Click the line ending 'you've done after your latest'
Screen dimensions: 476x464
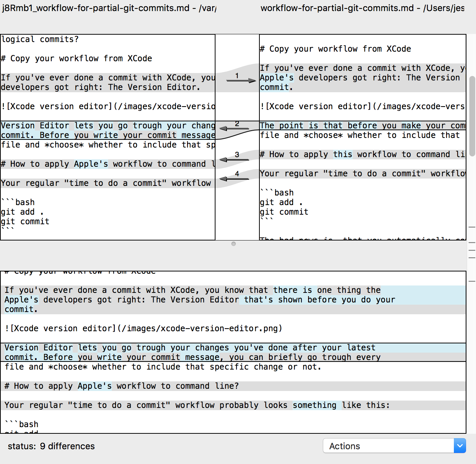(x=190, y=347)
